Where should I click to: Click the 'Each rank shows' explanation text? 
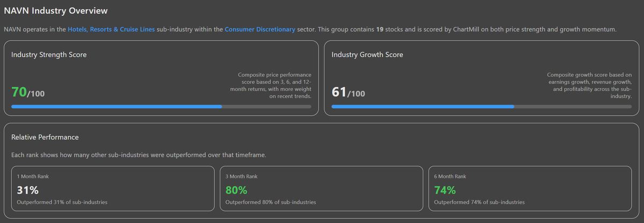pos(139,155)
